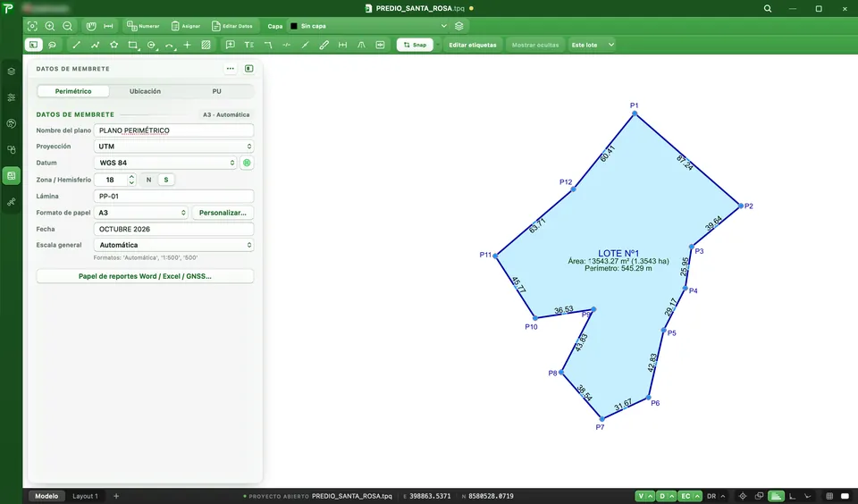
Task: Click the Numerar button
Action: (x=143, y=26)
